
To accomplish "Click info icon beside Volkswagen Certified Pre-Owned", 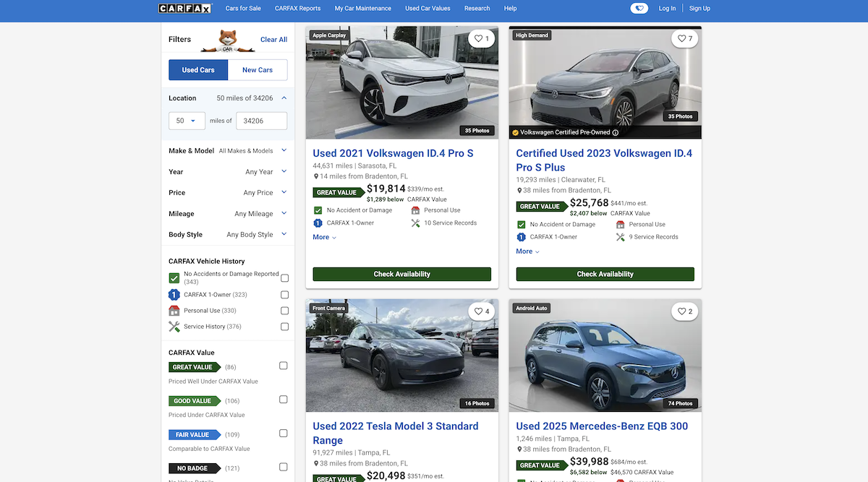I will 616,133.
